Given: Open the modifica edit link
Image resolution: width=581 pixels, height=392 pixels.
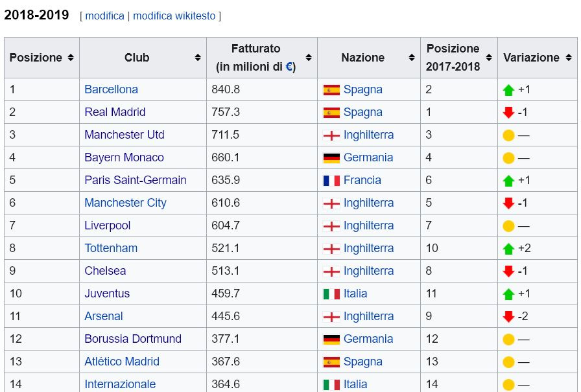Looking at the screenshot, I should click(x=104, y=16).
